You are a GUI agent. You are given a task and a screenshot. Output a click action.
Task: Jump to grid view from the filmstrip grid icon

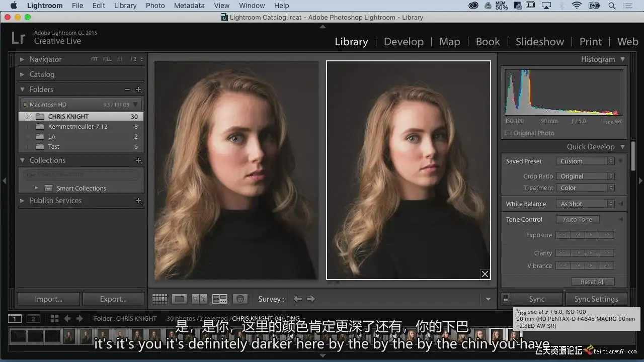click(54, 318)
